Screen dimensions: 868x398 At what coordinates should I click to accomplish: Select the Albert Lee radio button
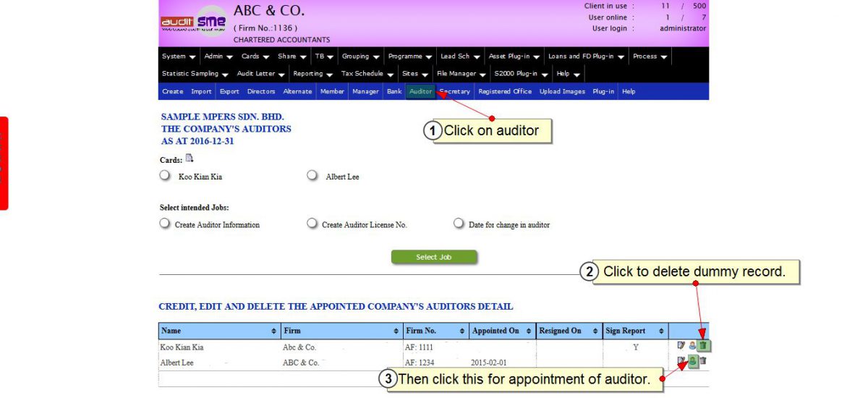[x=312, y=175]
